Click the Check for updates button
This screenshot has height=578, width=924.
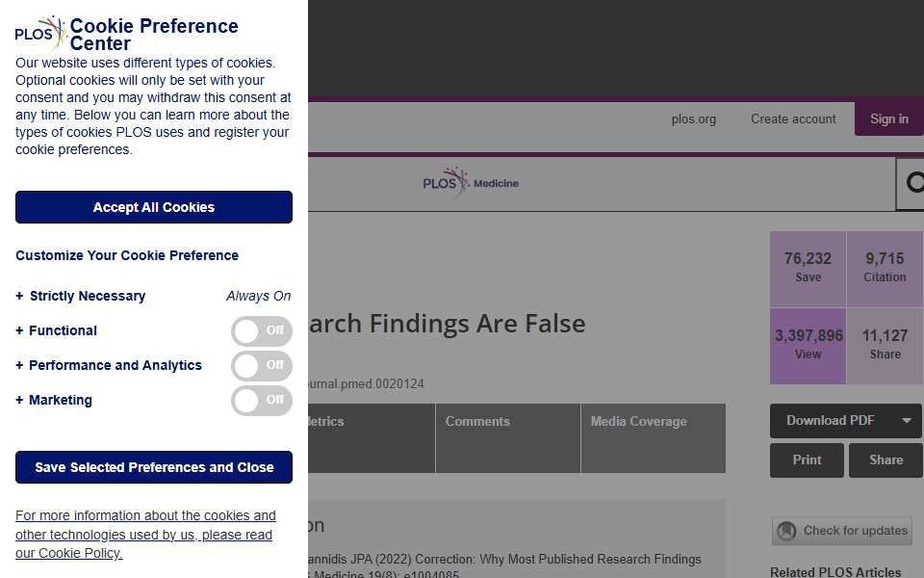[x=842, y=531]
